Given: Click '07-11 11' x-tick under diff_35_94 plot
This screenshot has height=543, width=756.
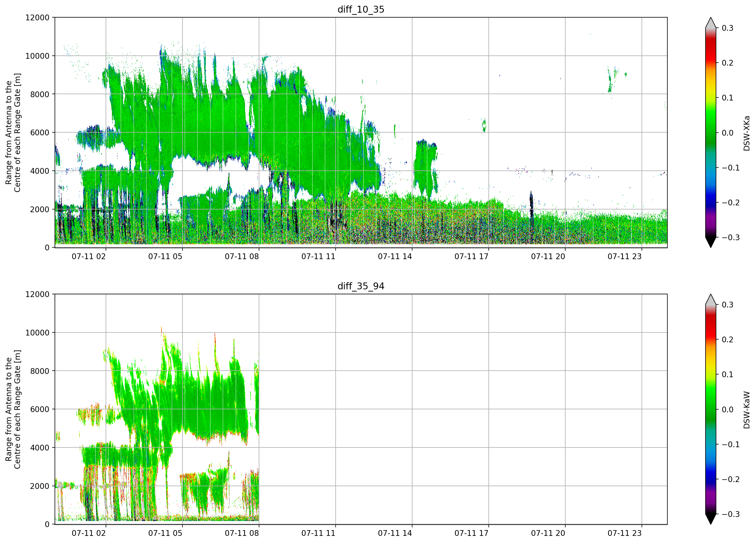Looking at the screenshot, I should click(x=318, y=533).
